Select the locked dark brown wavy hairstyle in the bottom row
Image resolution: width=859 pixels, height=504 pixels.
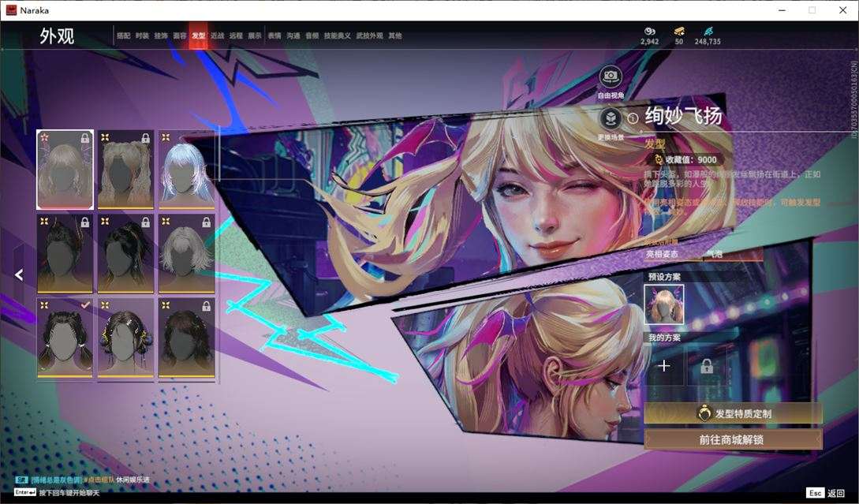(x=186, y=338)
